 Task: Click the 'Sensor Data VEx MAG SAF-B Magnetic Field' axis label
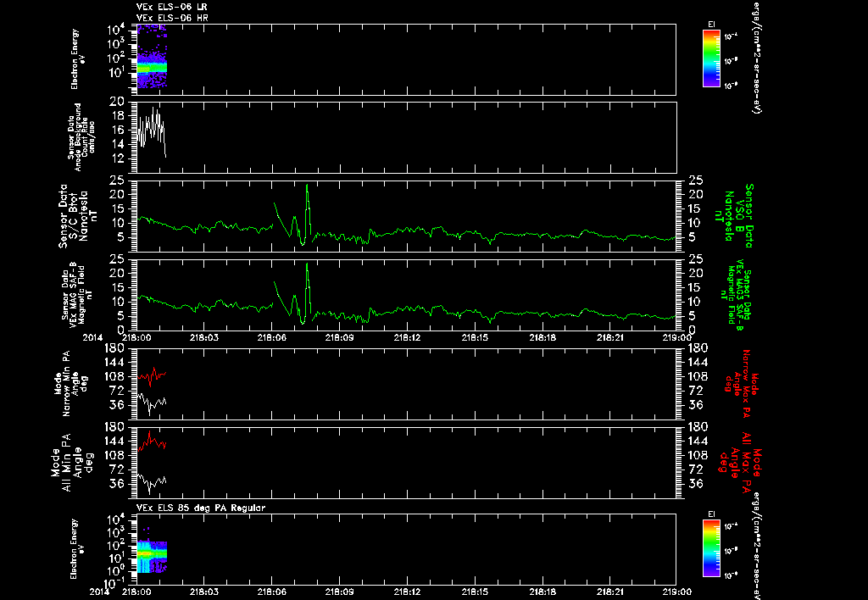77,294
